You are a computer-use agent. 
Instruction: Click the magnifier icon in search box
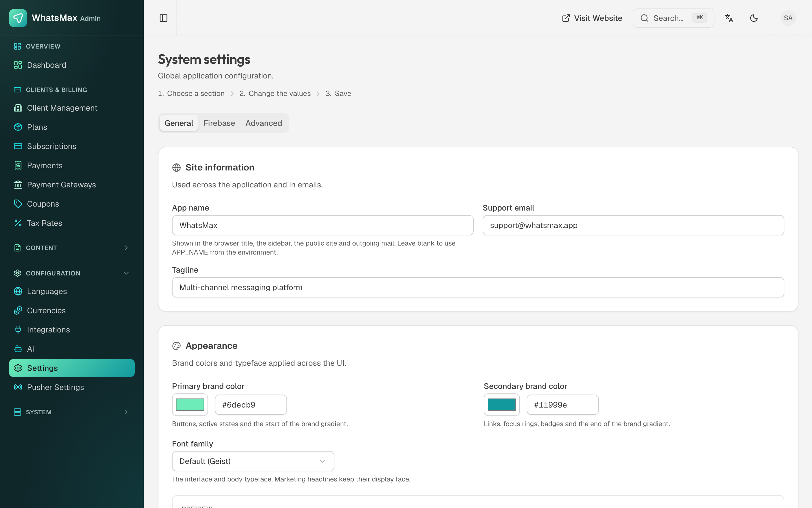644,18
